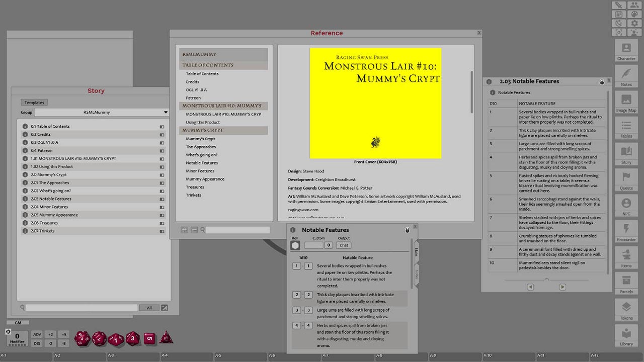Open options via the gear icon
This screenshot has height=362, width=644.
[x=633, y=23]
